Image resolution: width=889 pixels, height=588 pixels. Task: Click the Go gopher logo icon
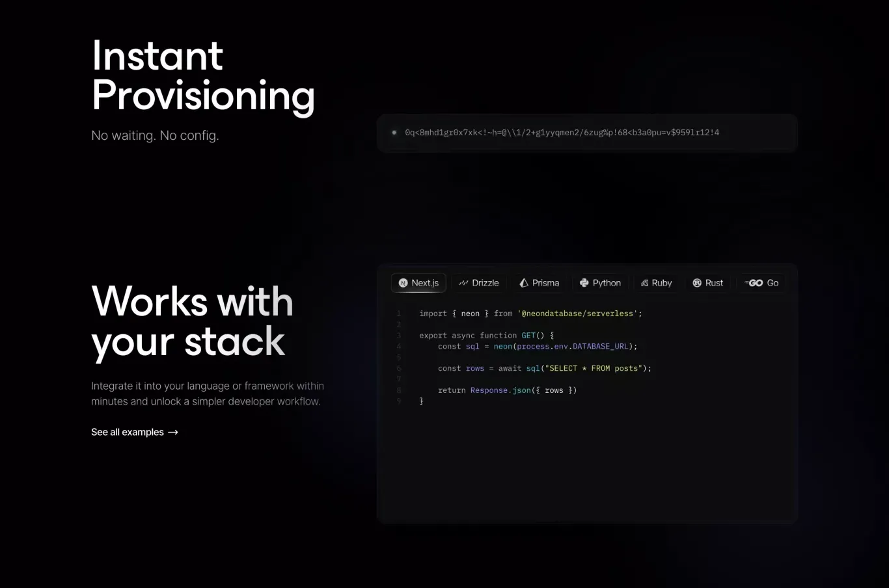tap(754, 283)
